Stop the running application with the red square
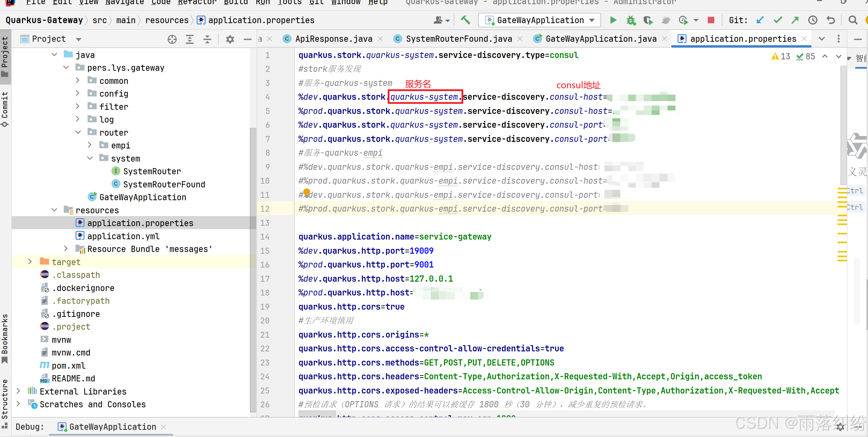The width and height of the screenshot is (868, 437). coord(711,20)
